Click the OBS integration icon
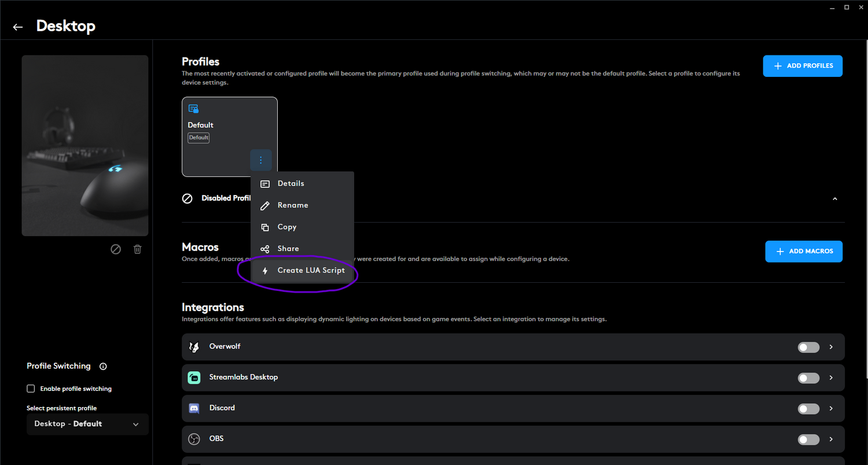This screenshot has width=868, height=465. coord(194,439)
